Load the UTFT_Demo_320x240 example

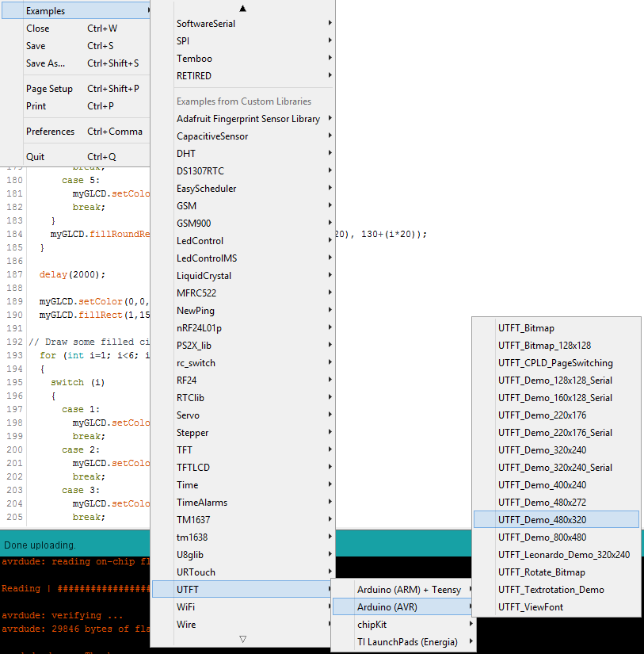556,450
